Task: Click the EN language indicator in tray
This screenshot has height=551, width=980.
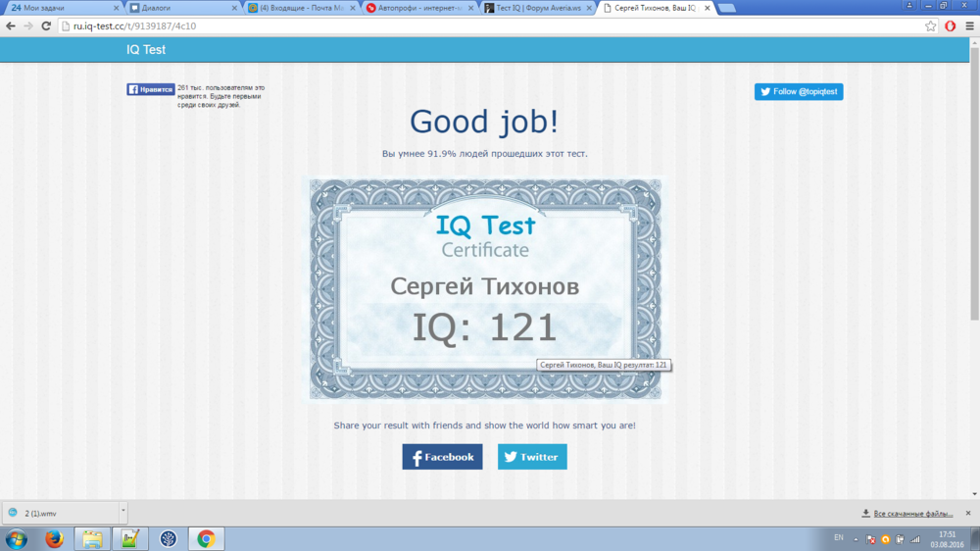Action: pyautogui.click(x=838, y=538)
